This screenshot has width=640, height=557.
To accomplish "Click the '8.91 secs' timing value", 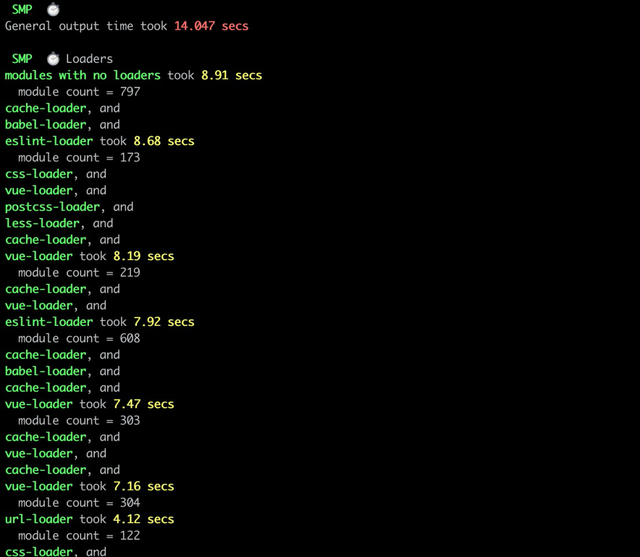I will click(231, 75).
